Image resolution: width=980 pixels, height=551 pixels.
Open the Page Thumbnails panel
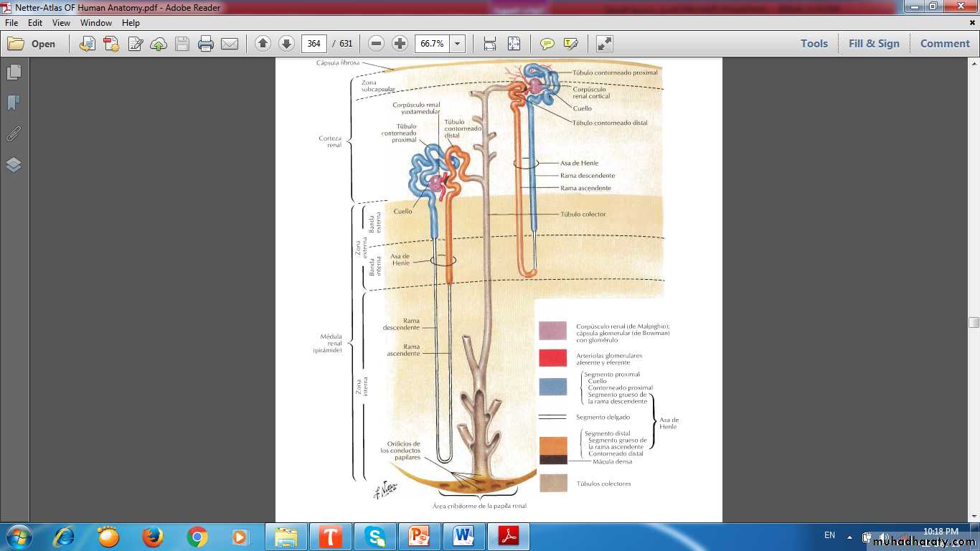coord(14,72)
